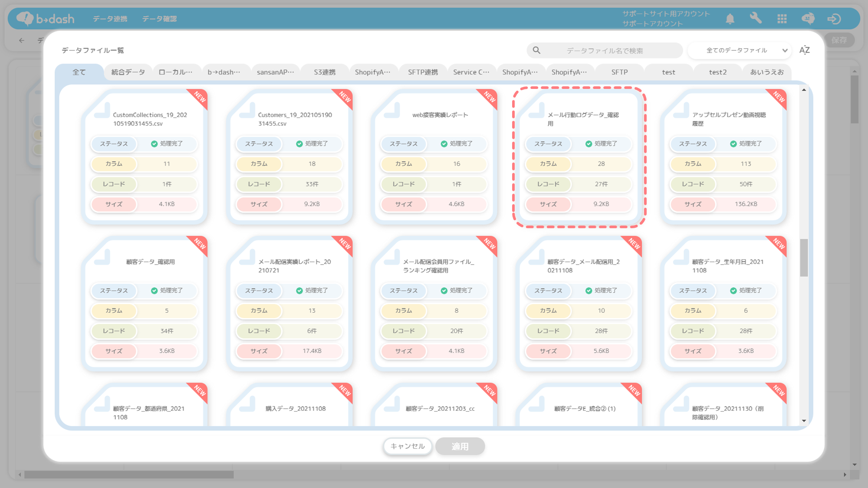This screenshot has height=488, width=868.
Task: Click file list scroll up arrow
Action: [804, 90]
